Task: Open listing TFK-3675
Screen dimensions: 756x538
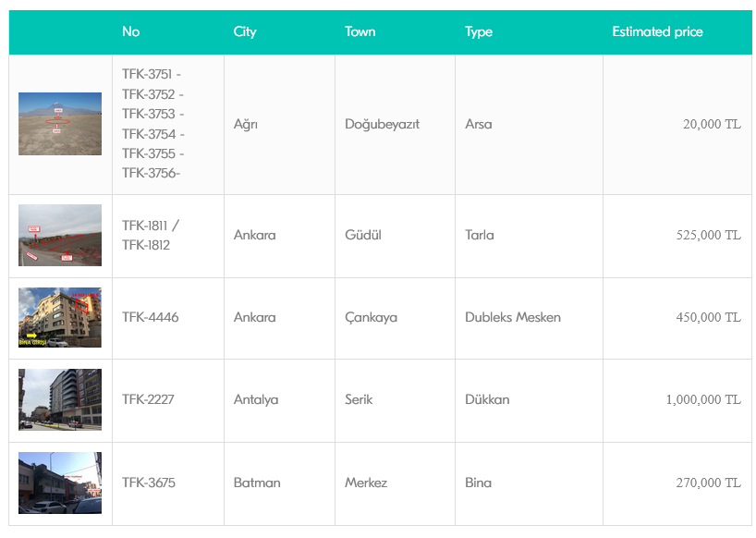Action: [x=149, y=483]
